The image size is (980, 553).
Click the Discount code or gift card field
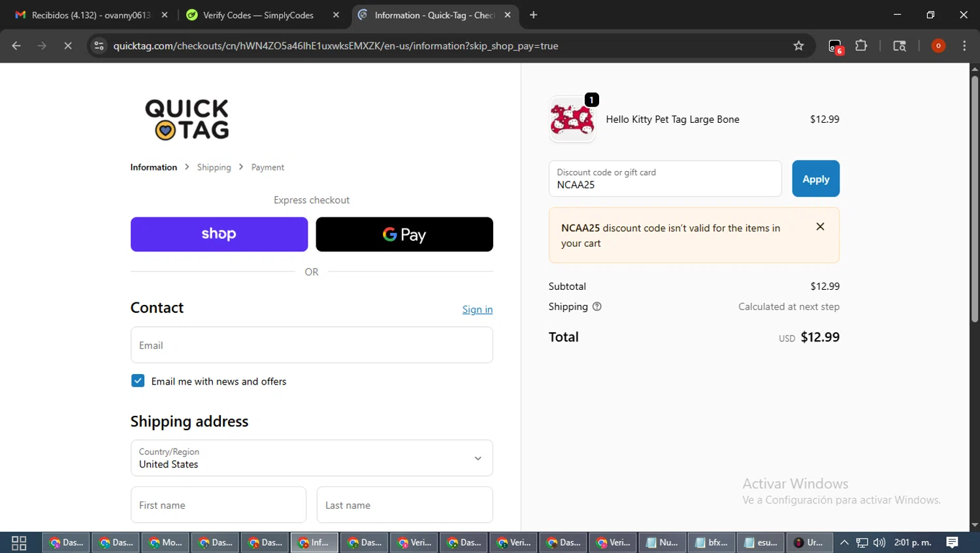(x=665, y=179)
